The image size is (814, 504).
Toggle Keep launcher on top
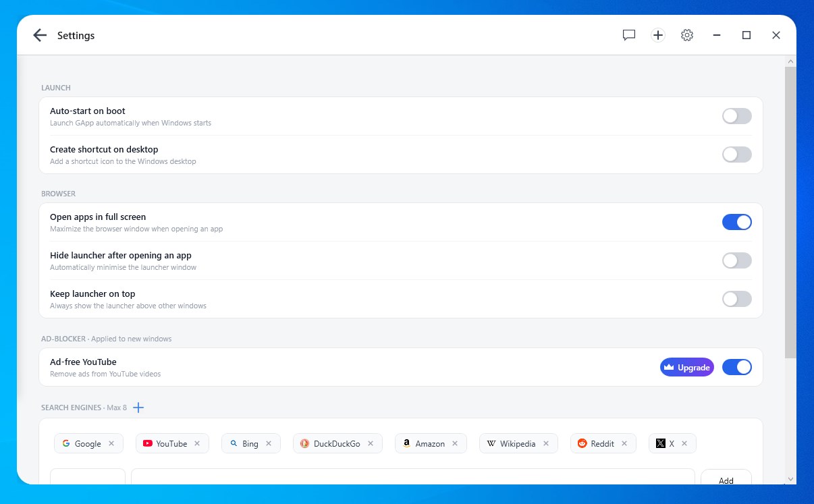[x=737, y=299]
